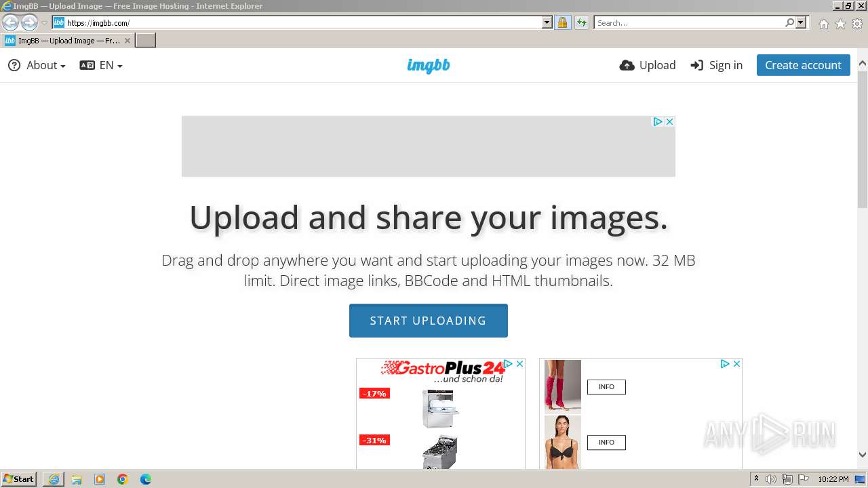Image resolution: width=868 pixels, height=488 pixels.
Task: Click the -31% fryer product image
Action: pos(439,451)
